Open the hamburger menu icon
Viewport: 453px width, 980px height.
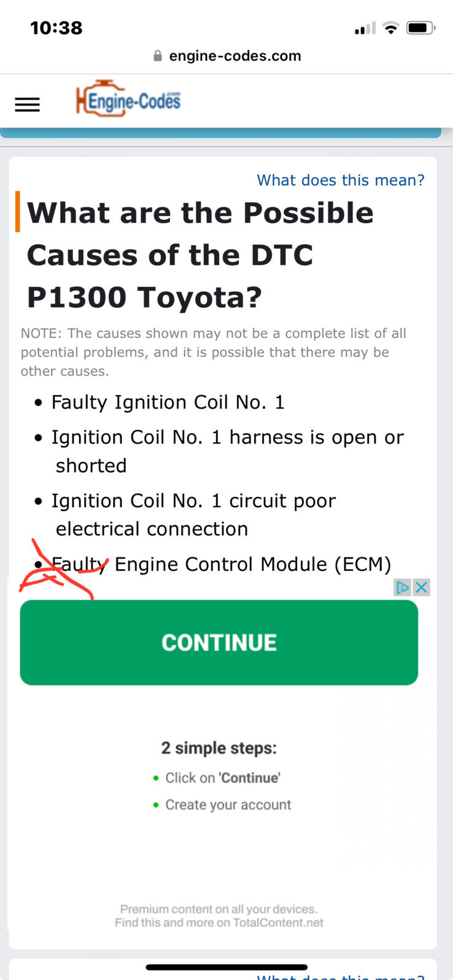(x=27, y=105)
